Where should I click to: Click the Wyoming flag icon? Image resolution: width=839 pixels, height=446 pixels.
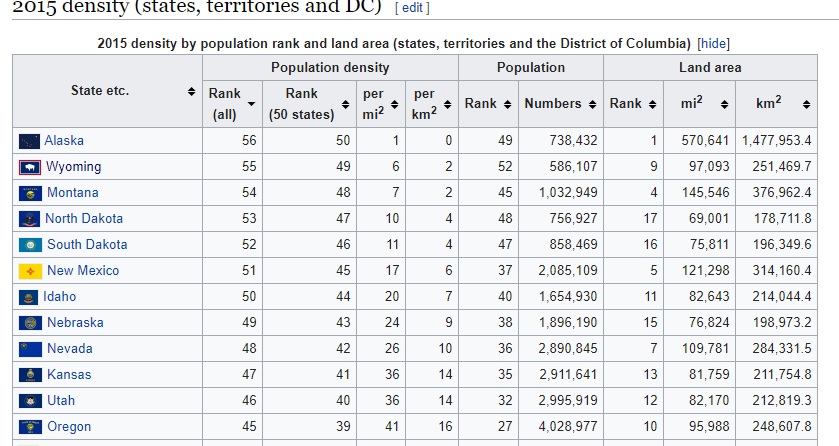tap(30, 167)
